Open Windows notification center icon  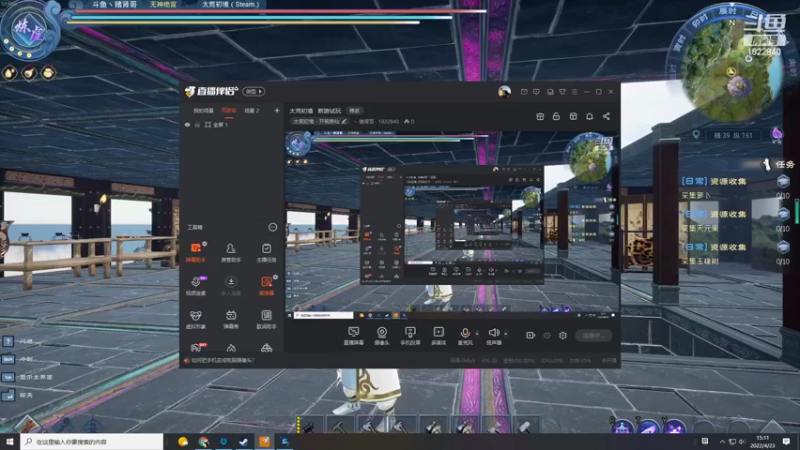tap(786, 441)
